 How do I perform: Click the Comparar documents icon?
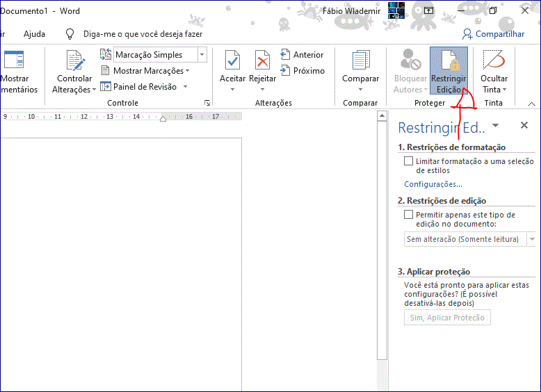click(361, 60)
